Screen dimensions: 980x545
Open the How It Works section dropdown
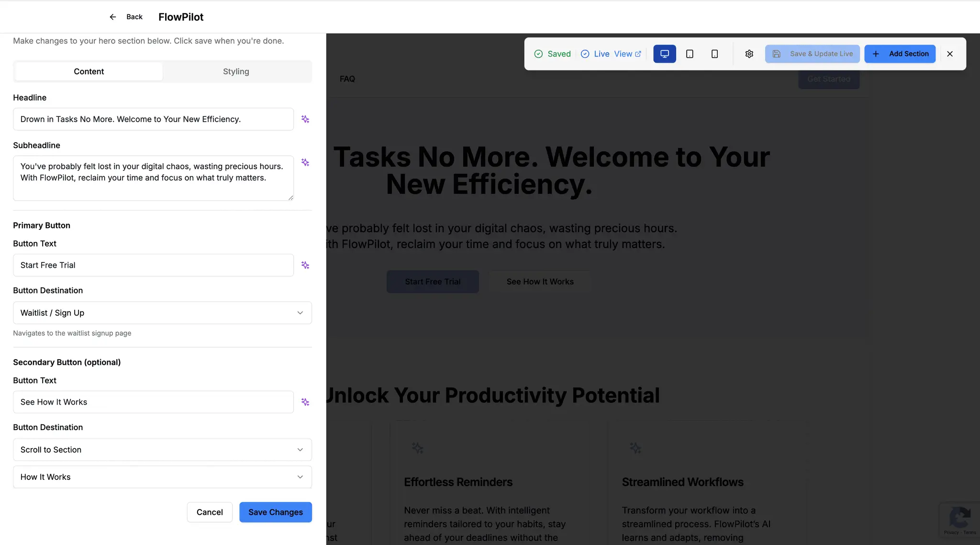point(162,477)
